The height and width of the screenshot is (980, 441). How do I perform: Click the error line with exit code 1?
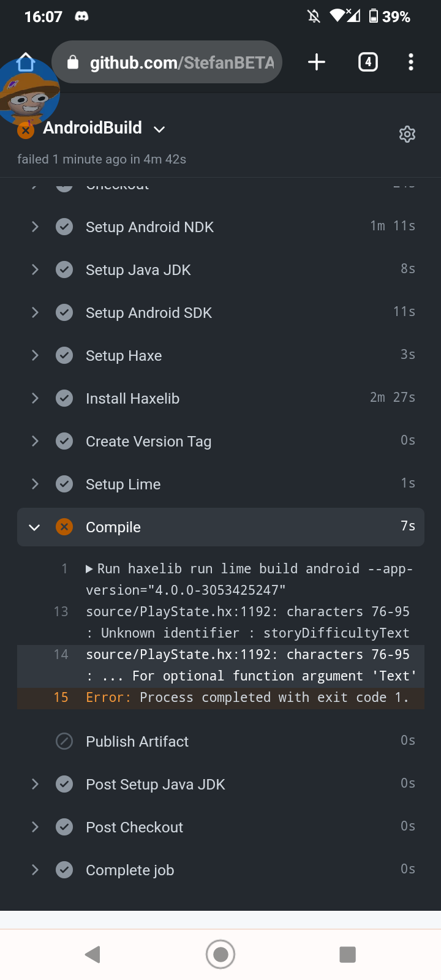coord(245,697)
